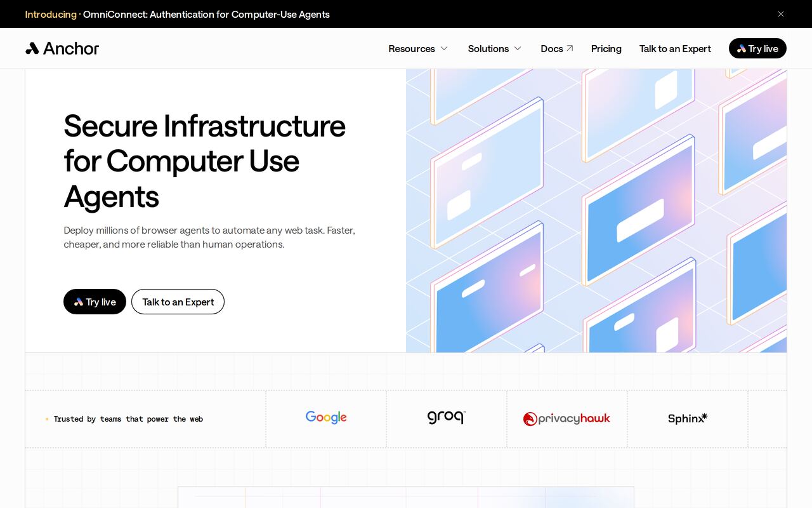Image resolution: width=812 pixels, height=508 pixels.
Task: Expand the Resources chevron arrow
Action: pyautogui.click(x=444, y=48)
